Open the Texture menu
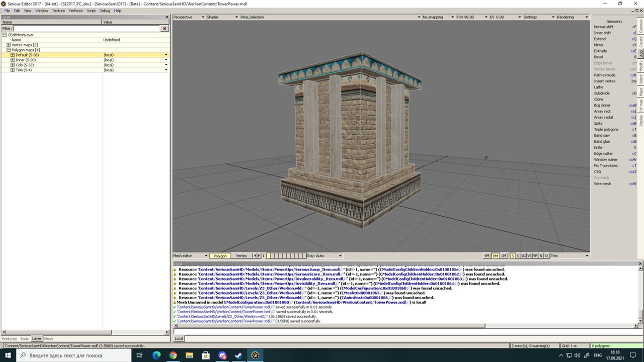Viewport: 644px width, 362px height. [x=58, y=11]
